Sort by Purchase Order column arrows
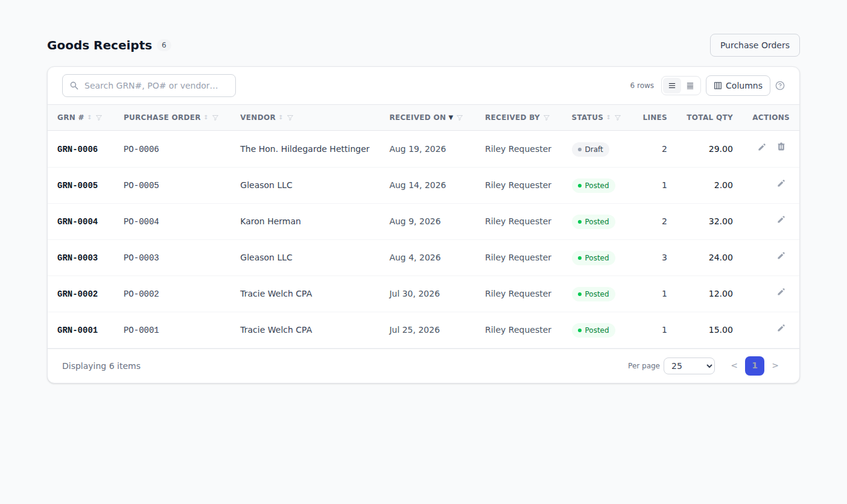Screen dimensions: 847x504 click(206, 118)
